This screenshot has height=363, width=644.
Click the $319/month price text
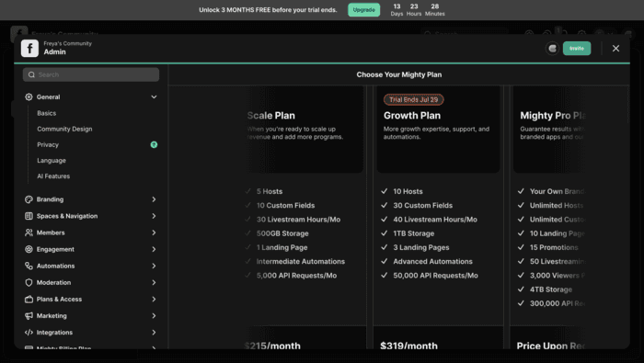408,346
